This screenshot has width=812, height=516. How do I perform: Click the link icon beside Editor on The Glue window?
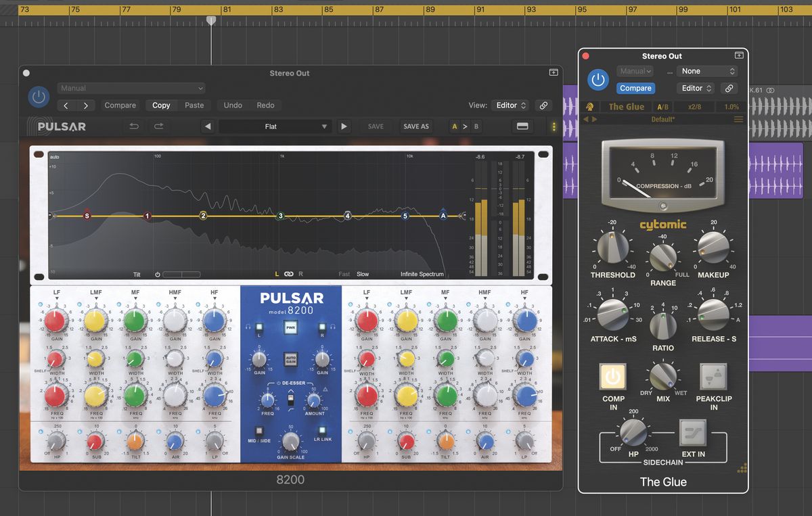tap(729, 88)
